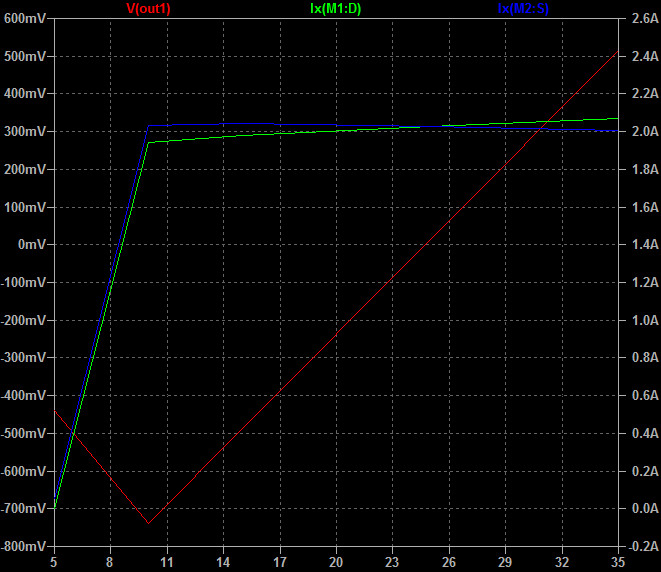The width and height of the screenshot is (661, 572).
Task: Click the 600mV left axis label
Action: tap(24, 19)
